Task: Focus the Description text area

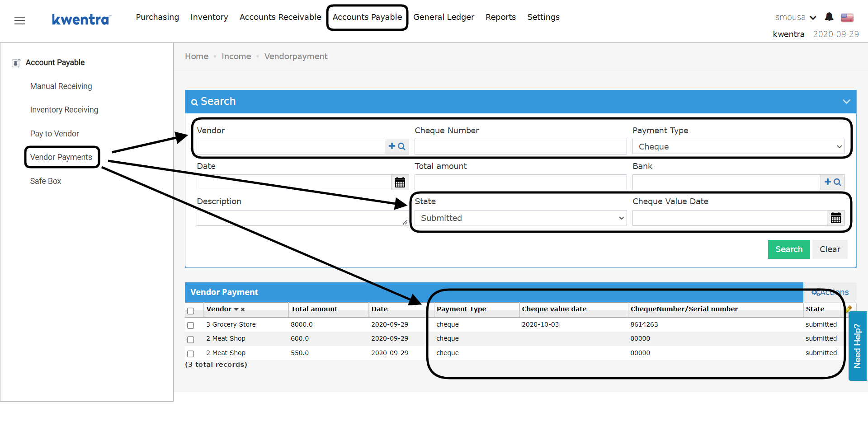Action: (302, 218)
